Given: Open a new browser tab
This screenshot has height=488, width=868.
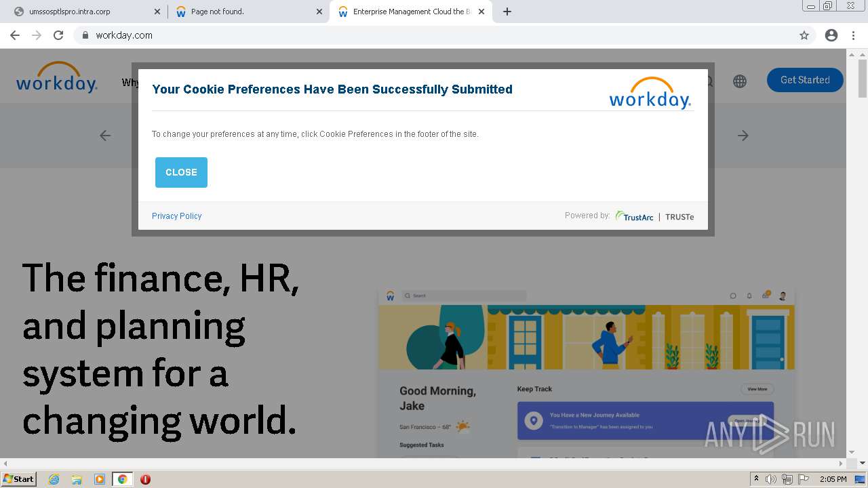Looking at the screenshot, I should (507, 12).
